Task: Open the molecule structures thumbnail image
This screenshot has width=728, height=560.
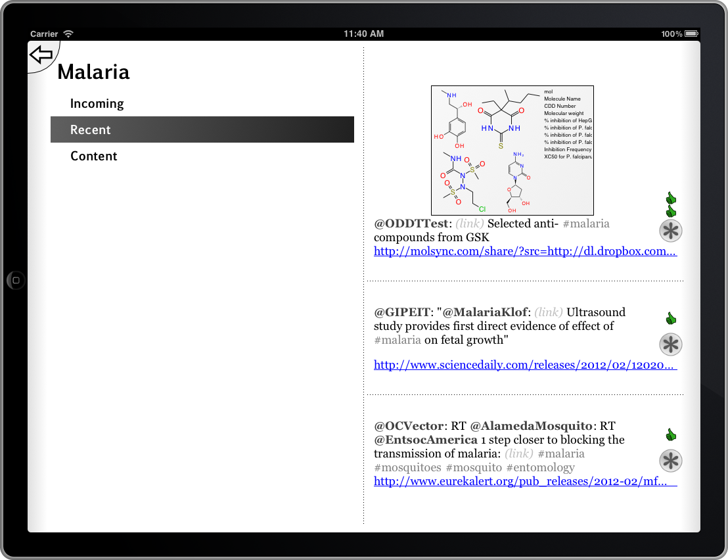Action: pyautogui.click(x=512, y=151)
